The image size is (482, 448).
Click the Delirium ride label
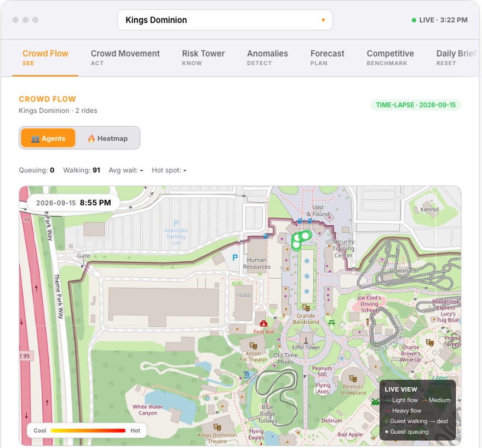(x=332, y=421)
